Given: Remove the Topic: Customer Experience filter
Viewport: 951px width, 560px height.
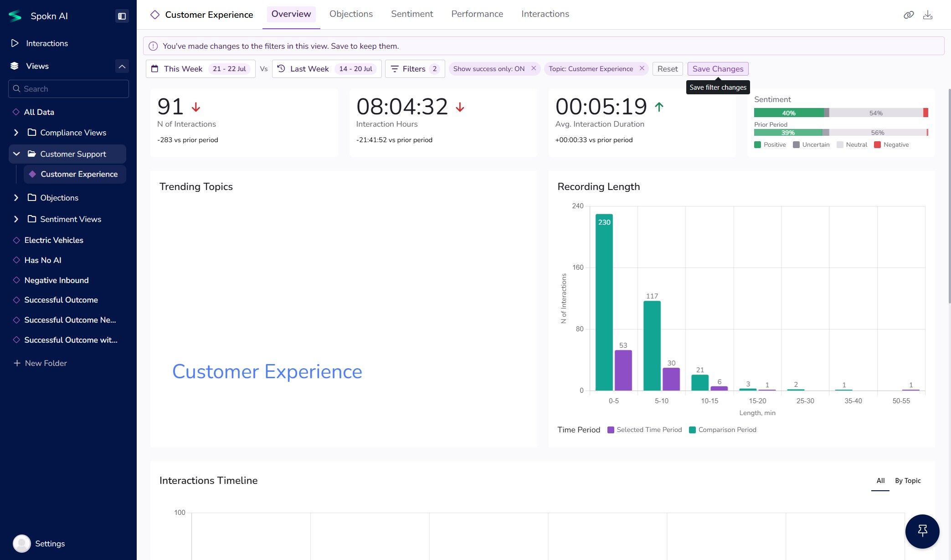Looking at the screenshot, I should 642,68.
